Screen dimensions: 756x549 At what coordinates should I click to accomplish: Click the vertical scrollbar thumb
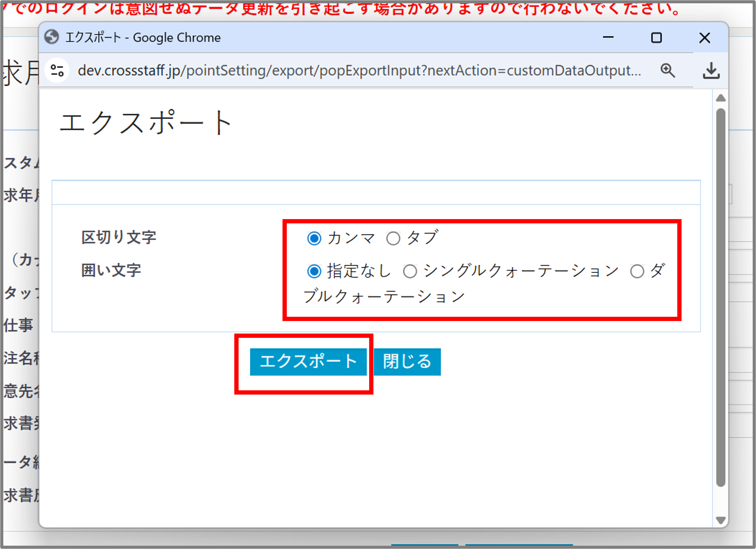pos(720,298)
